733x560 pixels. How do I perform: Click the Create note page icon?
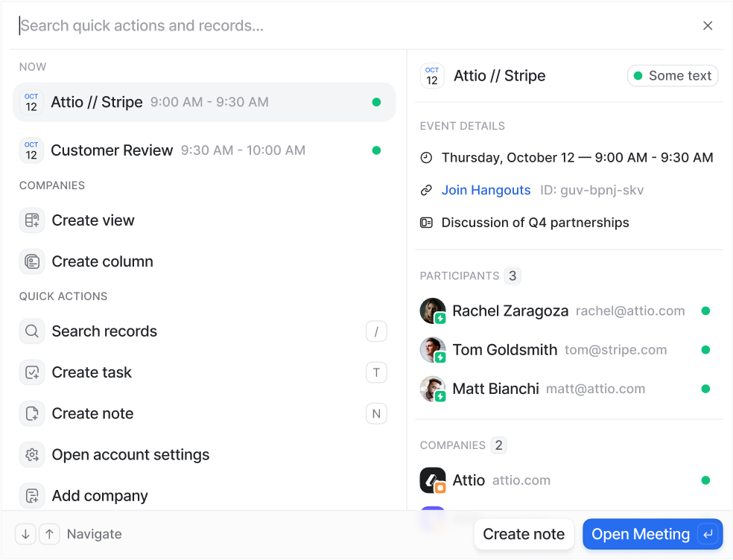click(x=32, y=413)
